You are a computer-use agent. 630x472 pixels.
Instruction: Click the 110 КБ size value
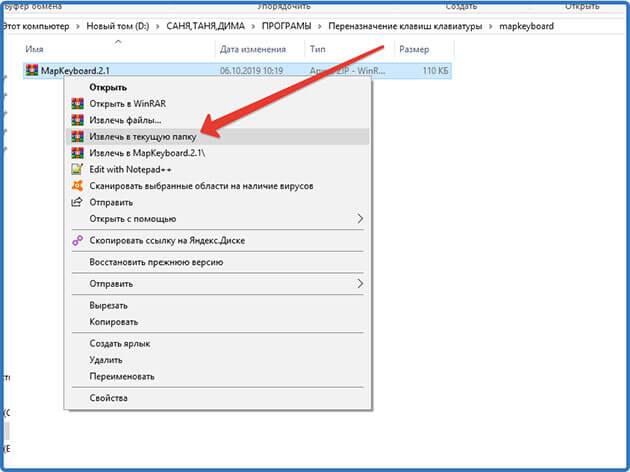(x=436, y=71)
